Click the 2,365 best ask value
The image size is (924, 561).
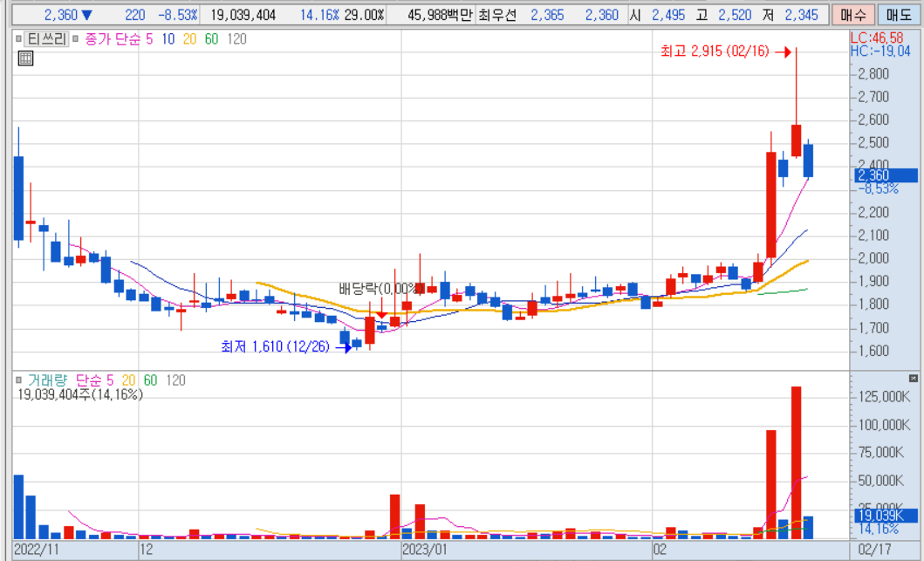point(547,15)
